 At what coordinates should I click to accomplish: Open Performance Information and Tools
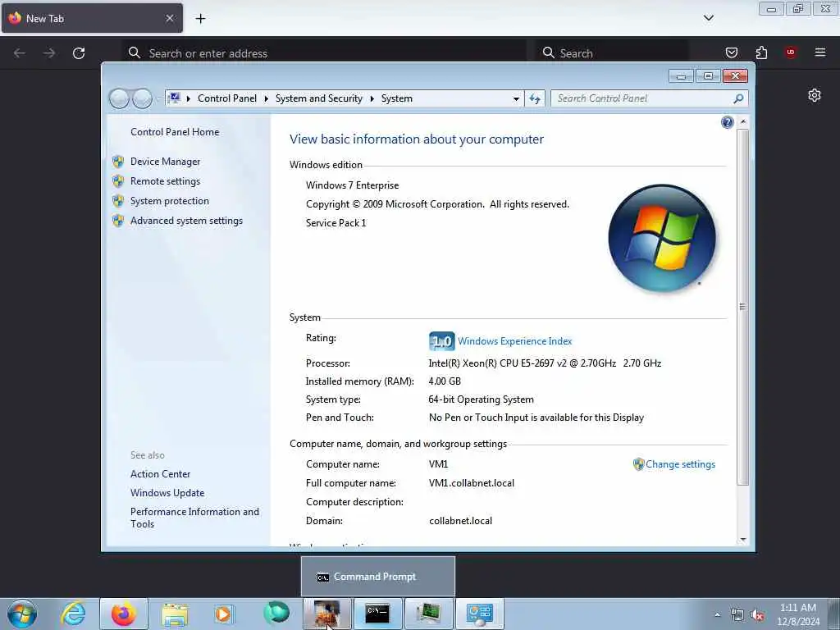click(194, 518)
